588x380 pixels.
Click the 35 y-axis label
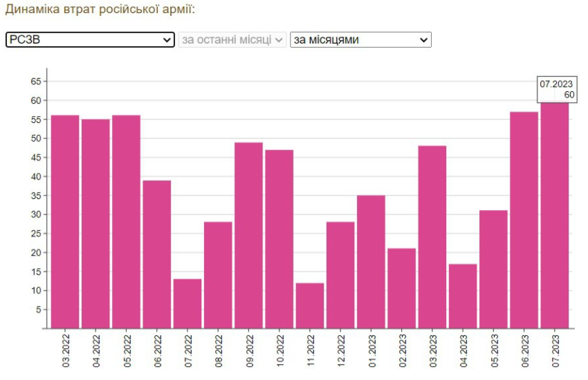click(x=36, y=196)
